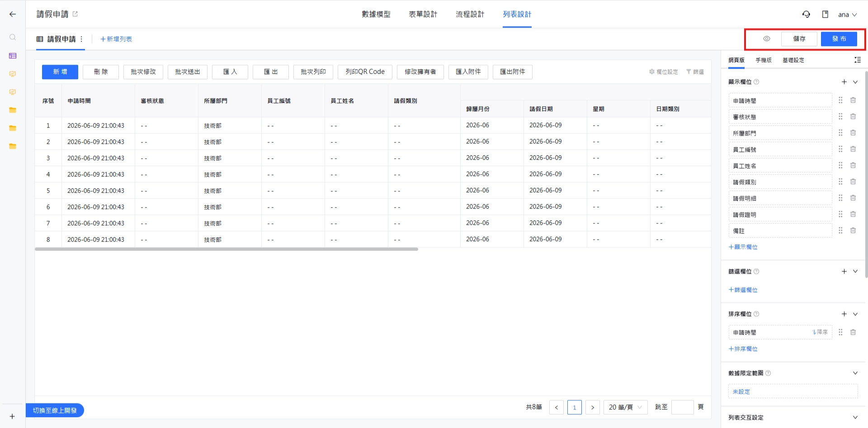Image resolution: width=868 pixels, height=428 pixels.
Task: Delete 請假明細 display field
Action: click(853, 198)
